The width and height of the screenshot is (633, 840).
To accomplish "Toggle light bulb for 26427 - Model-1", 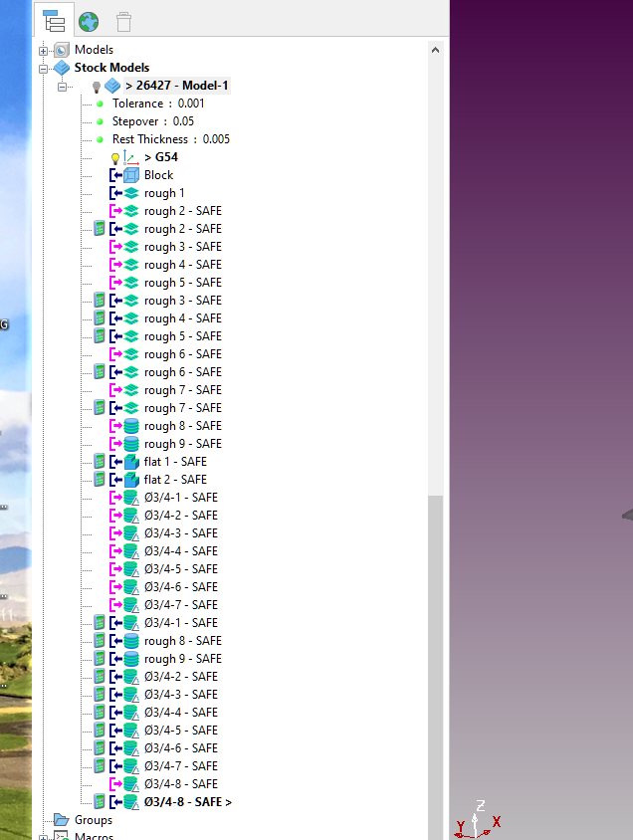I will click(x=97, y=87).
